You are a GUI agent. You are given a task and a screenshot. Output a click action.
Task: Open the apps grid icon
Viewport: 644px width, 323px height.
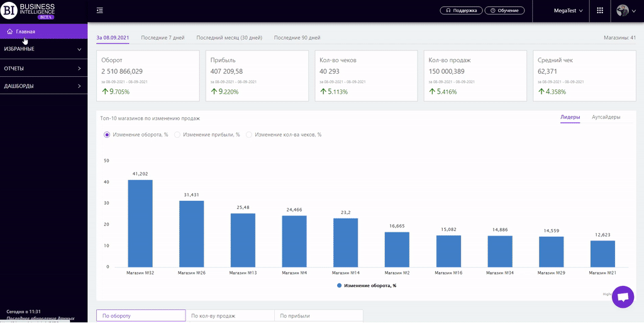click(599, 11)
